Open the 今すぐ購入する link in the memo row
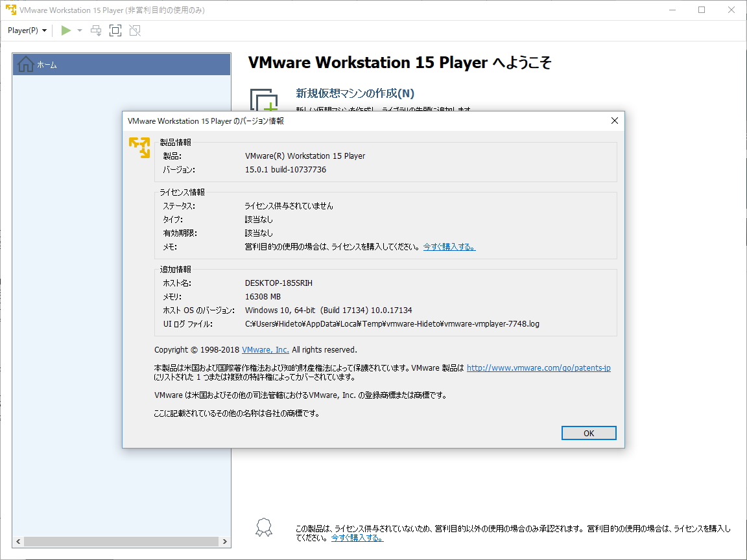Viewport: 747px width, 560px height. coord(449,246)
